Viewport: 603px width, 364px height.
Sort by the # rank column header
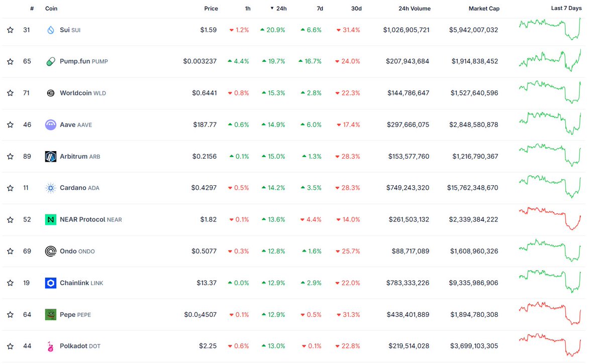coord(32,9)
